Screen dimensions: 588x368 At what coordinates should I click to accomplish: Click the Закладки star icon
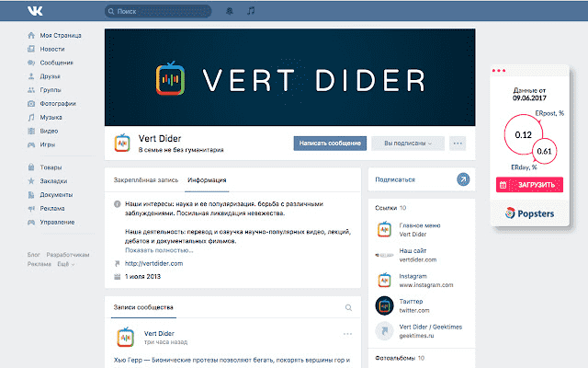(x=31, y=181)
